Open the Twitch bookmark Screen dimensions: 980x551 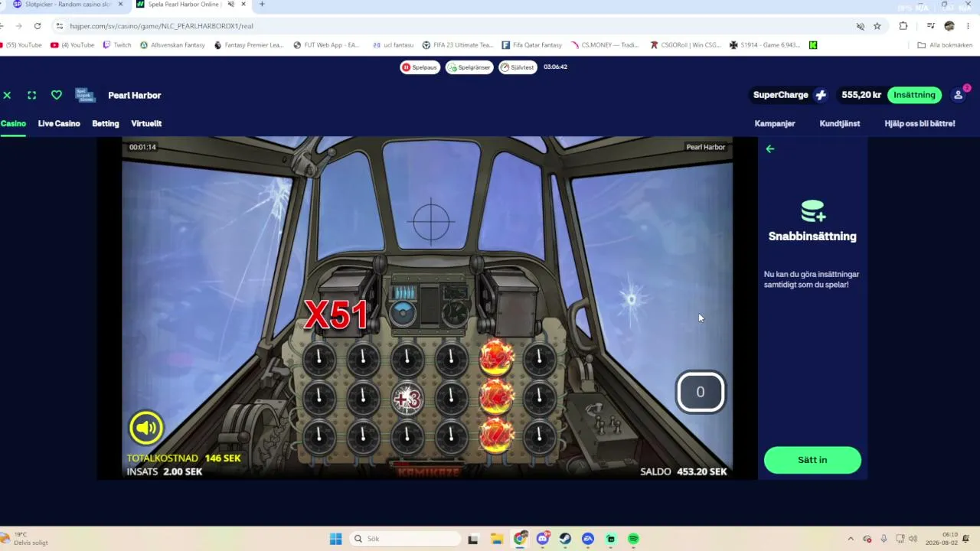(117, 45)
